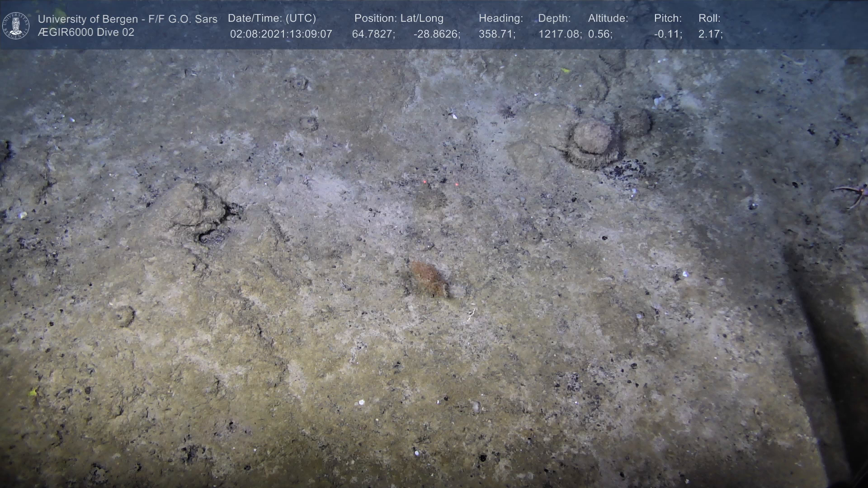Image resolution: width=868 pixels, height=488 pixels.
Task: Click the roll value 2.17
Action: pyautogui.click(x=710, y=34)
